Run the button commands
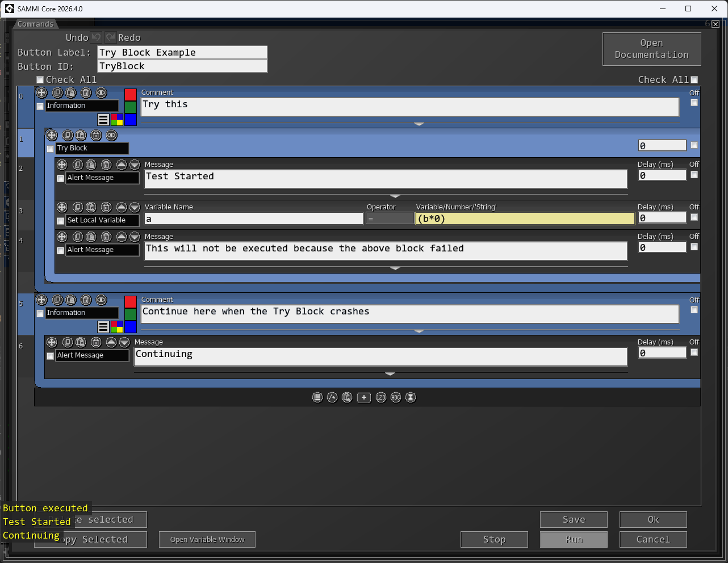The image size is (728, 563). point(574,539)
